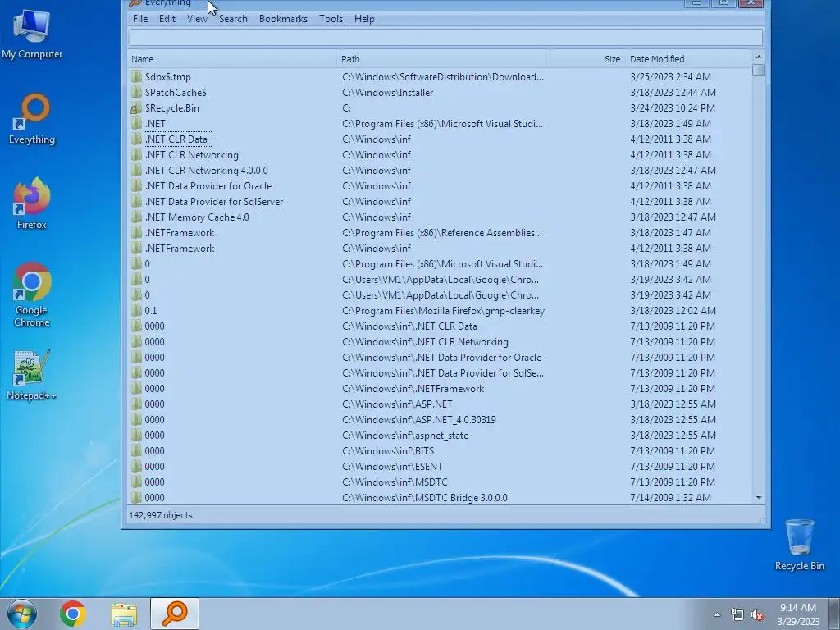Show hidden system tray icons
The image size is (840, 630).
[717, 614]
